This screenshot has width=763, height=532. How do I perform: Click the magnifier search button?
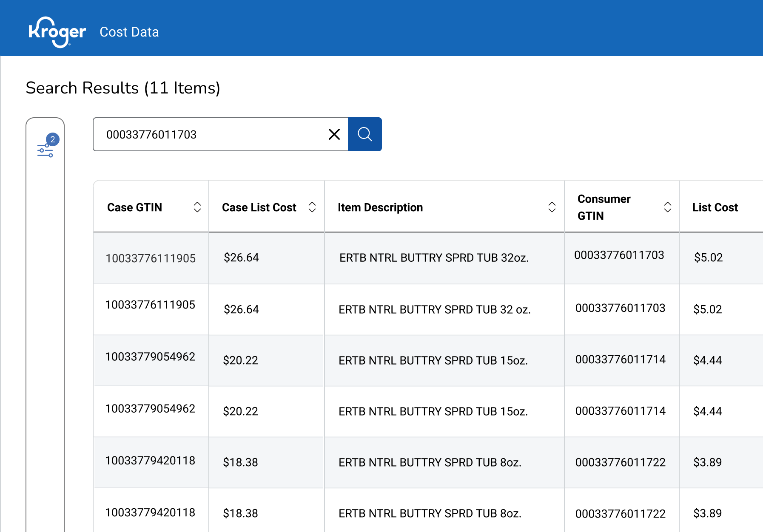365,134
